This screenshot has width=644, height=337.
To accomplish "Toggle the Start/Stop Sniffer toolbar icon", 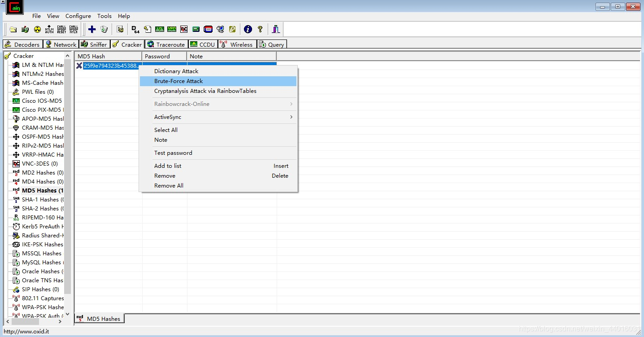I will (x=25, y=30).
